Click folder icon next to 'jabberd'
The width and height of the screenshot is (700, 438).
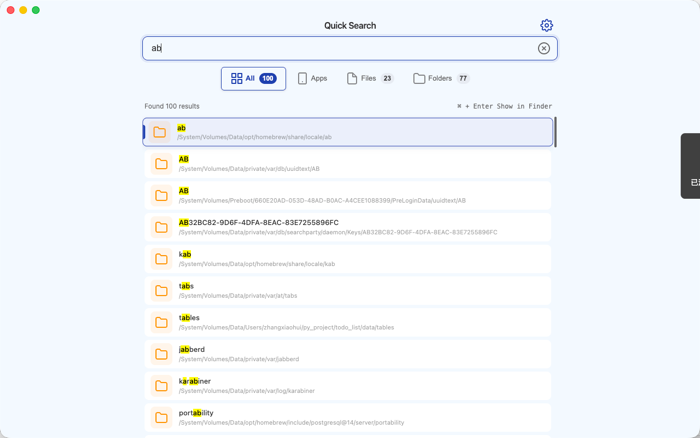click(x=161, y=354)
